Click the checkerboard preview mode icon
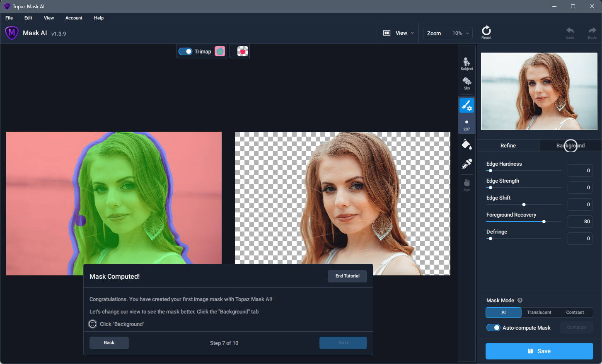602x364 pixels. (242, 51)
